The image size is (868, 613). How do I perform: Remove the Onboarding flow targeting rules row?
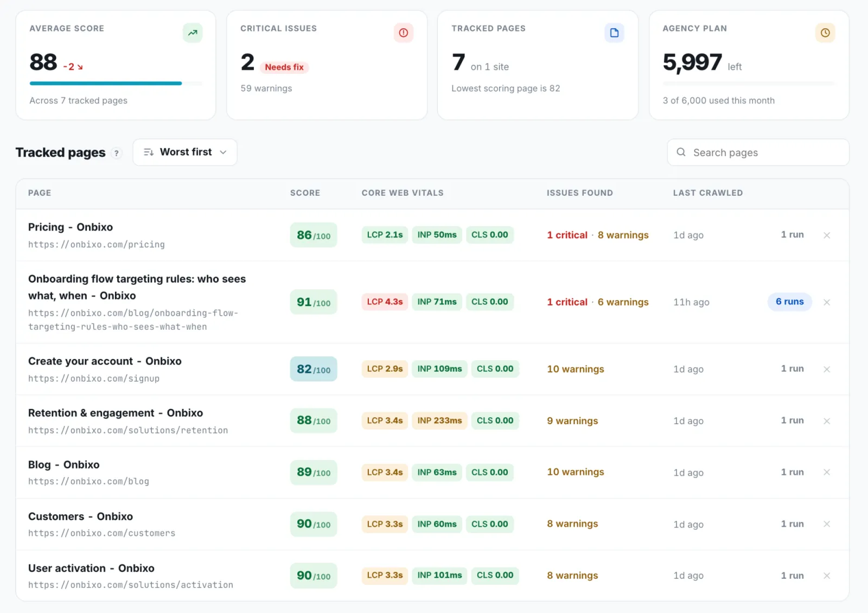[827, 302]
